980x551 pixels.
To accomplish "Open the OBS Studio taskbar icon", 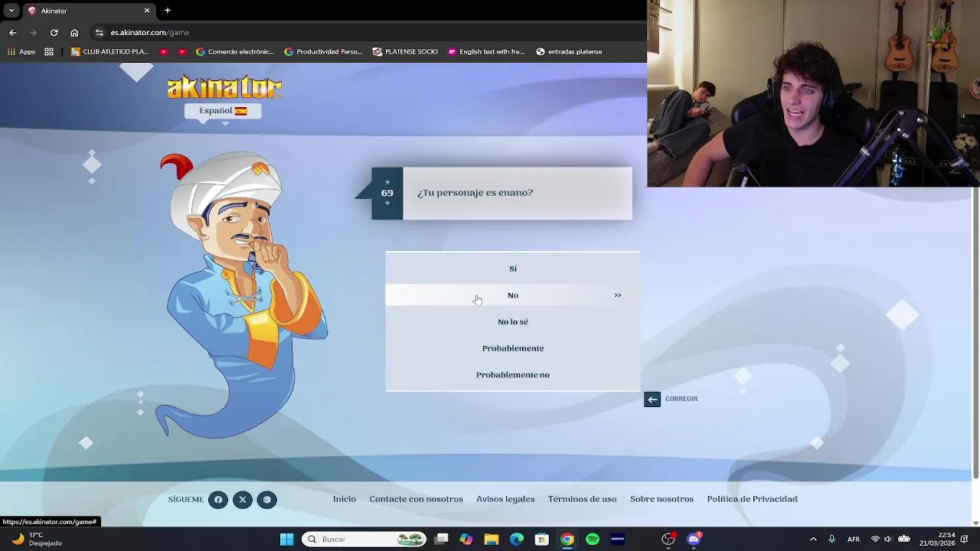I will pyautogui.click(x=668, y=540).
